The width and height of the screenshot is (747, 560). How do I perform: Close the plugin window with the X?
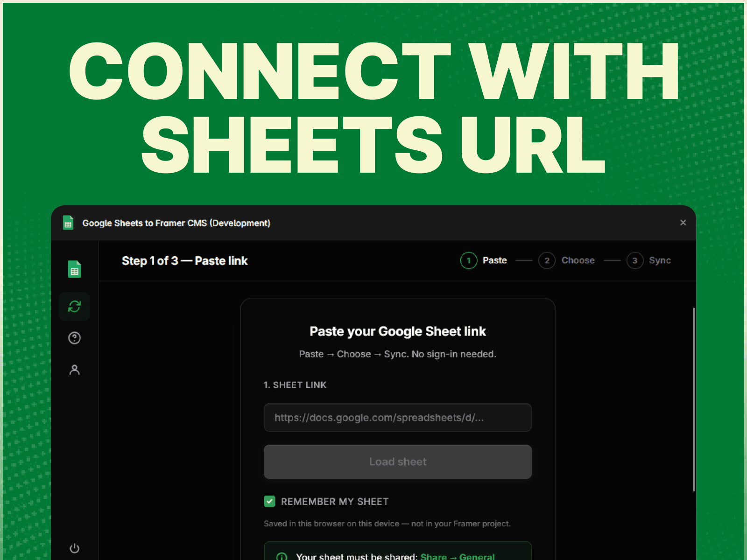pyautogui.click(x=683, y=223)
